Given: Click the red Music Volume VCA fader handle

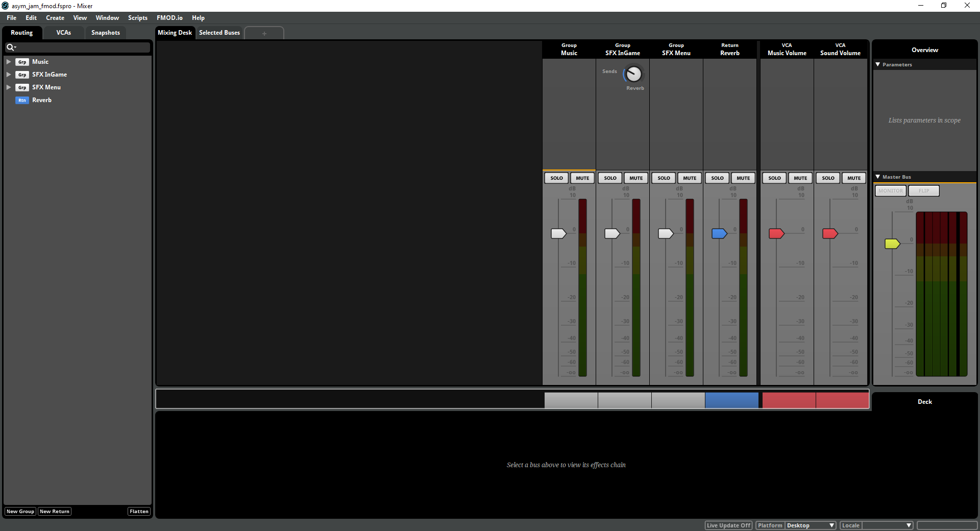Looking at the screenshot, I should pyautogui.click(x=776, y=234).
